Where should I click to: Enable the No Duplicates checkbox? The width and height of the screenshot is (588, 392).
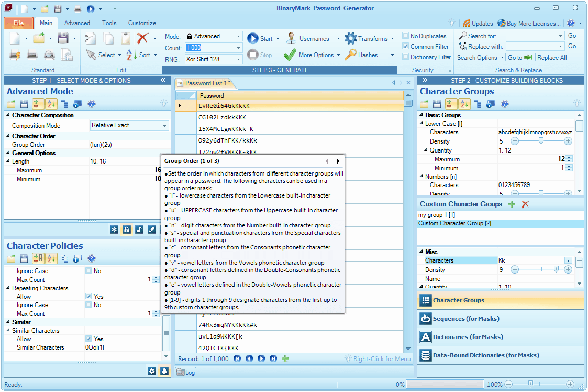coord(405,36)
